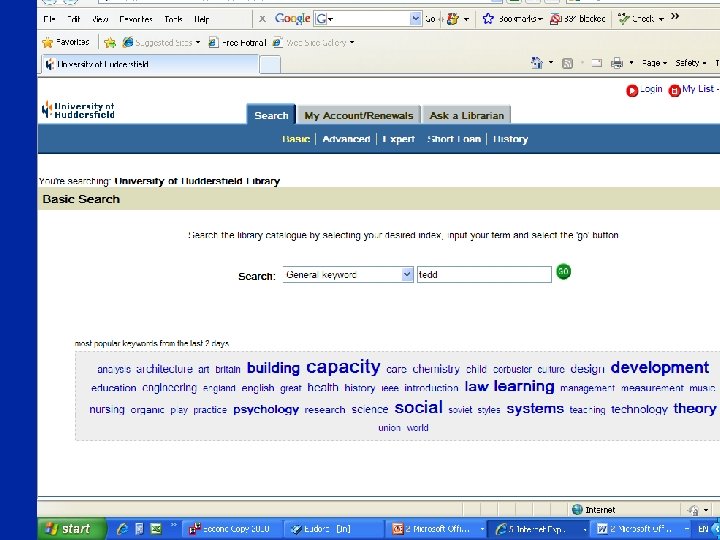
Task: Open search History
Action: coord(510,139)
